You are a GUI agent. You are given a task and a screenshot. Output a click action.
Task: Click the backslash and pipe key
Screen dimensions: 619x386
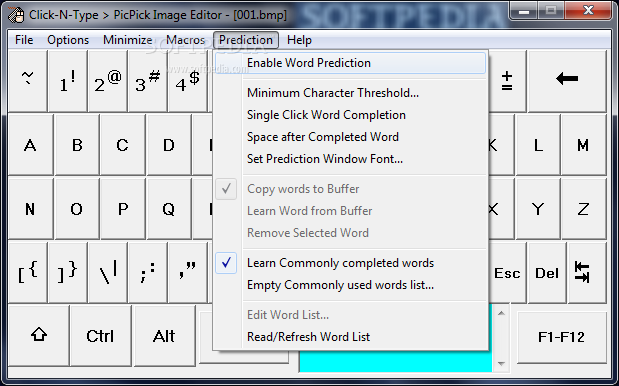click(108, 272)
